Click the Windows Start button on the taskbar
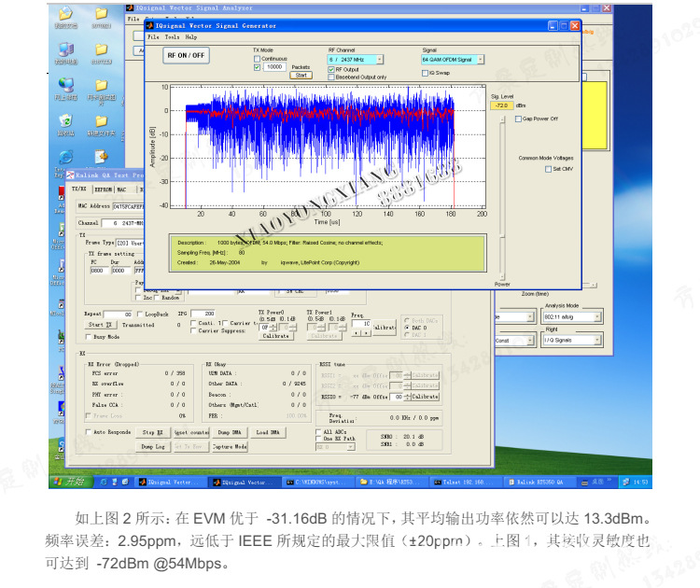The width and height of the screenshot is (700, 588). [x=71, y=482]
